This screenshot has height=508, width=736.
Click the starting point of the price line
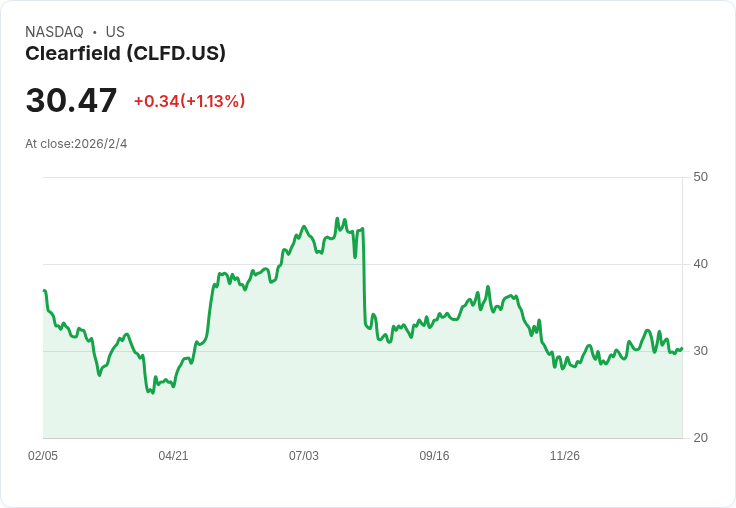pyautogui.click(x=44, y=291)
